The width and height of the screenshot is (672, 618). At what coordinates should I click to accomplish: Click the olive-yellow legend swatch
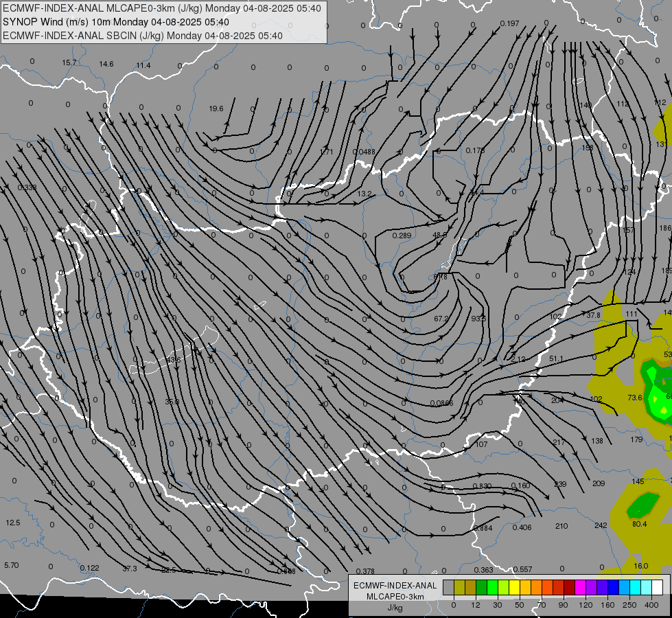click(x=459, y=587)
